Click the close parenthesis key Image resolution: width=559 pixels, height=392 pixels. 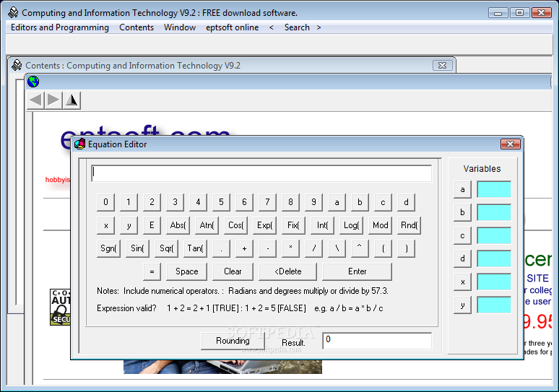406,248
